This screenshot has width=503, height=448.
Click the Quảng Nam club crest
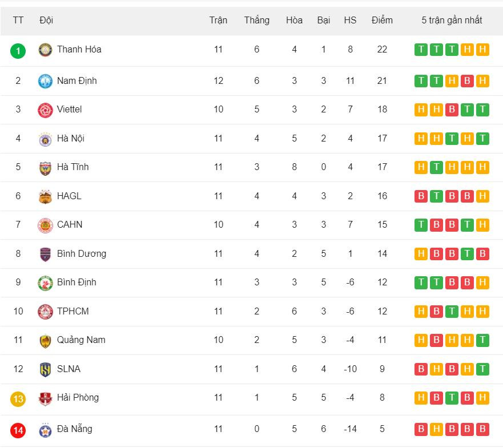pos(45,341)
